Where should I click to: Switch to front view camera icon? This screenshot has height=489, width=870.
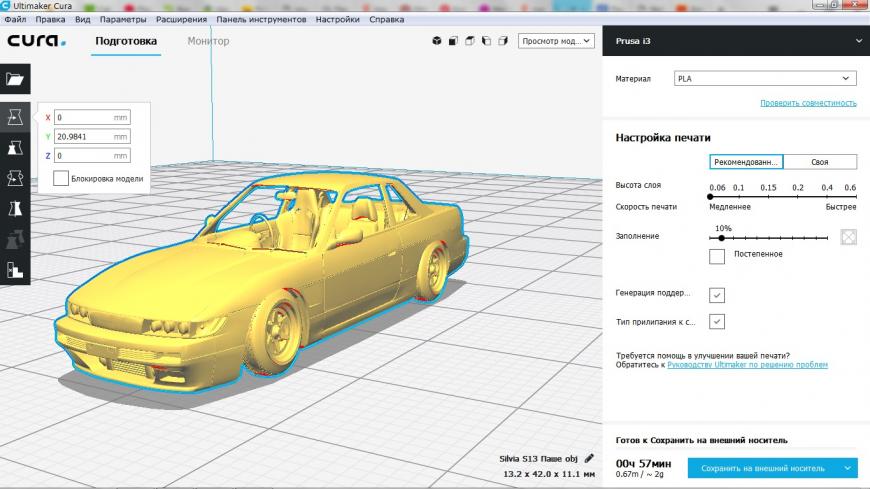tap(453, 41)
